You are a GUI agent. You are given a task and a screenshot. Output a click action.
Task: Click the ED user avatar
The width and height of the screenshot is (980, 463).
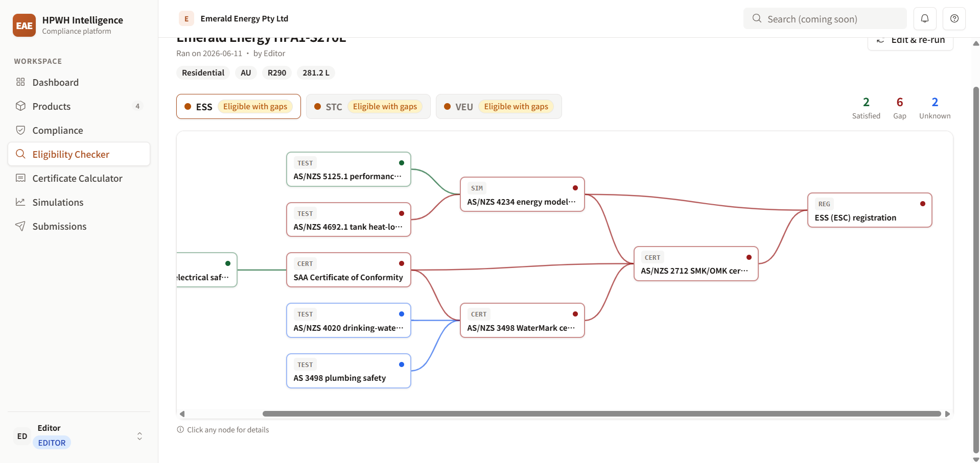point(22,436)
